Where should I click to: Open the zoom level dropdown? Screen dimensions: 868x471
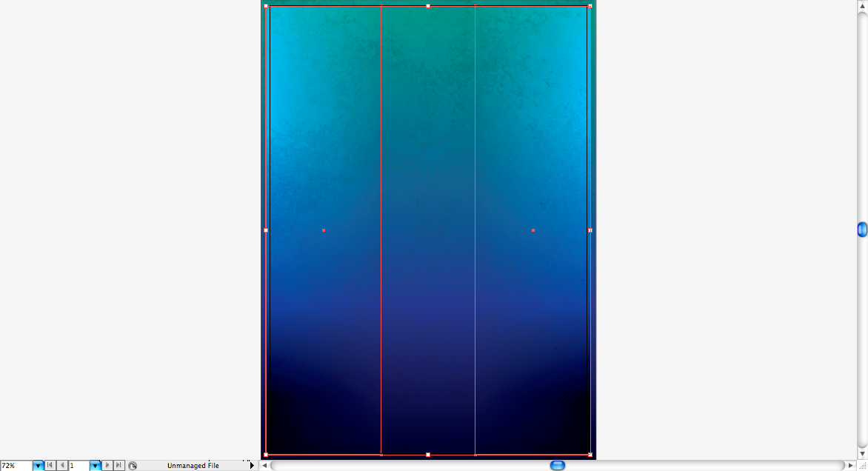[x=38, y=466]
